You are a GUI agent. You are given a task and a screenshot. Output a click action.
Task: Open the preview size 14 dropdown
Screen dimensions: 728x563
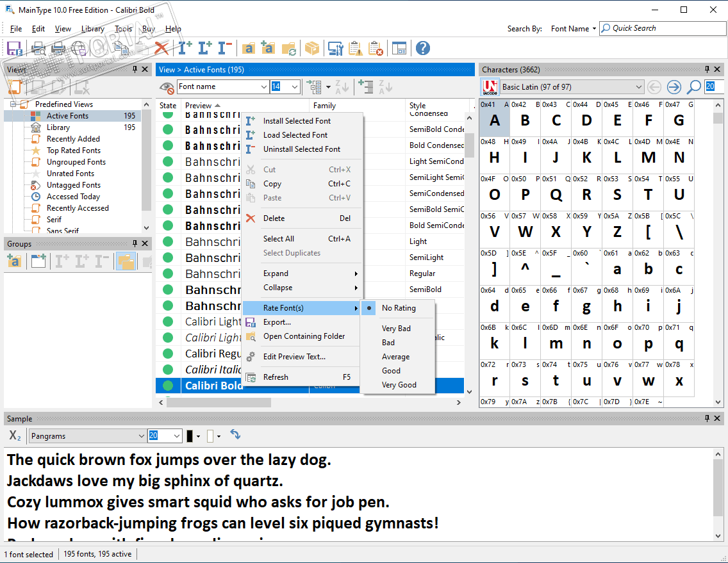pos(295,87)
